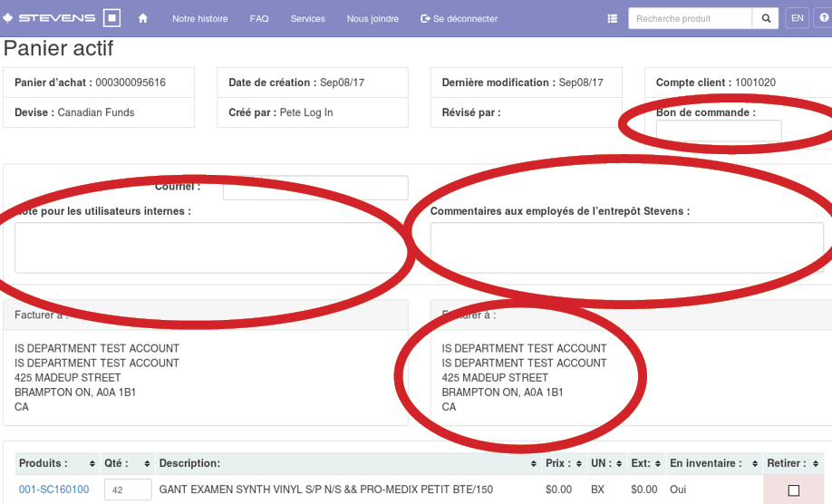Go to home via house icon
The width and height of the screenshot is (832, 504).
(x=143, y=18)
